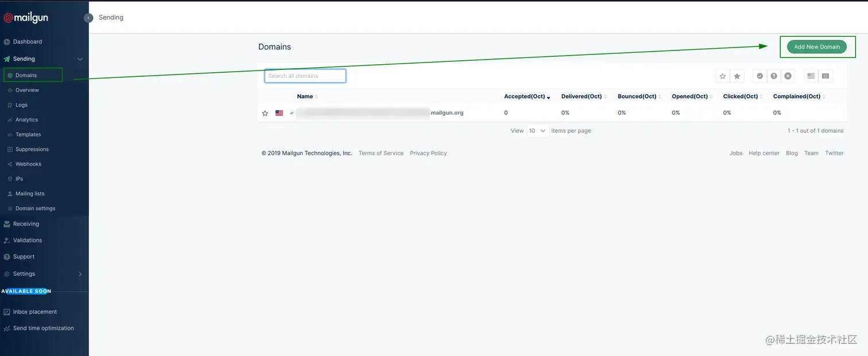Filter by unverified domains question mark
868x356 pixels.
[x=774, y=76]
